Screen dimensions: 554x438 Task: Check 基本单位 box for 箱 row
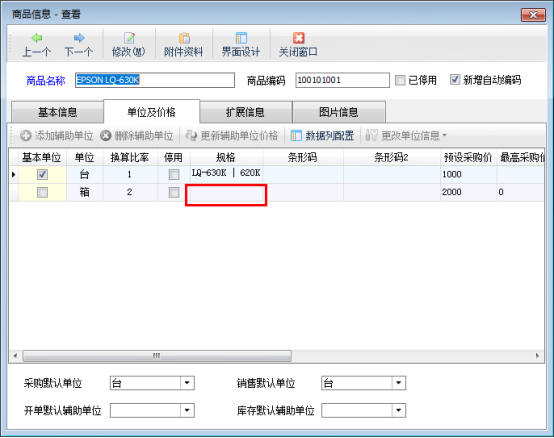pos(42,193)
